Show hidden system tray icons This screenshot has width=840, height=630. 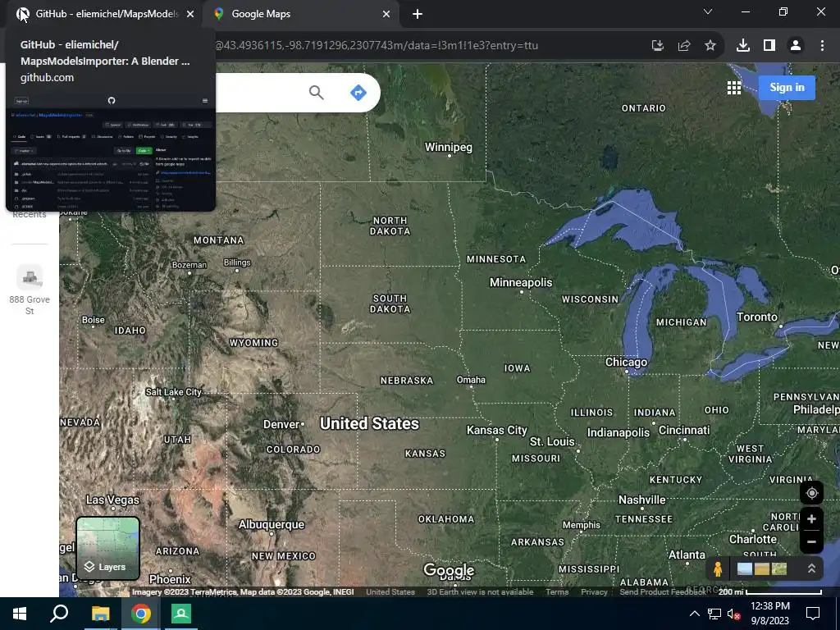(694, 614)
